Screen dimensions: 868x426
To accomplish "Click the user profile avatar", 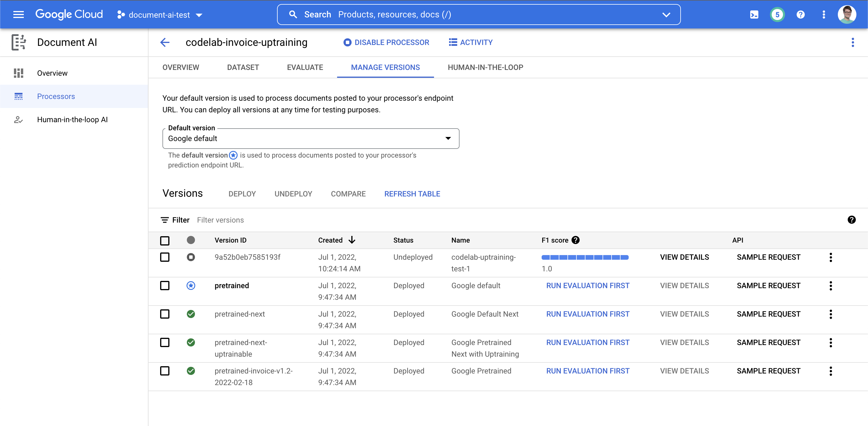I will 847,15.
